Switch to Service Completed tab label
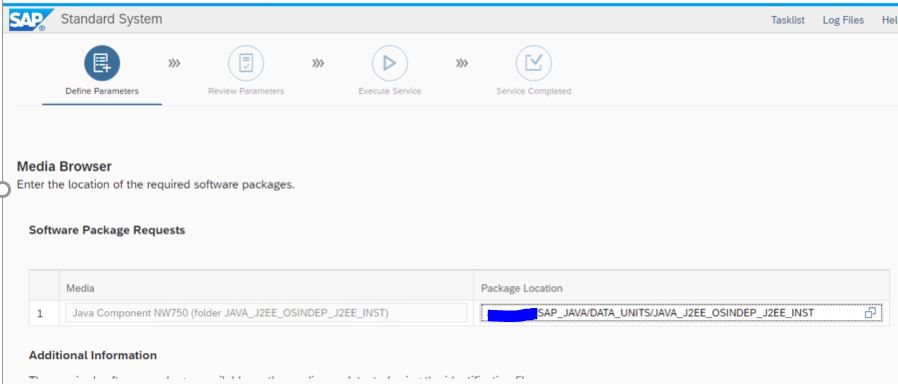This screenshot has width=898, height=384. (x=533, y=91)
